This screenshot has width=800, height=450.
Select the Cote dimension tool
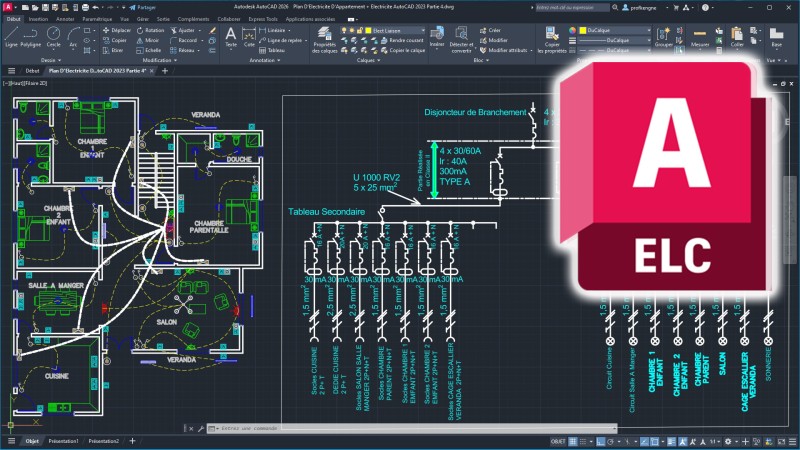click(249, 37)
